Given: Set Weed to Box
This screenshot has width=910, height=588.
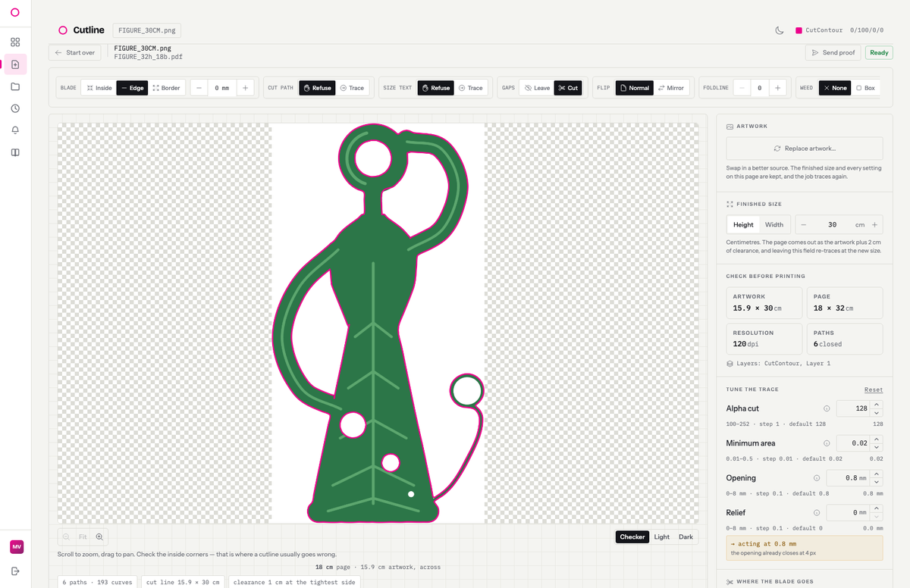Looking at the screenshot, I should (865, 88).
